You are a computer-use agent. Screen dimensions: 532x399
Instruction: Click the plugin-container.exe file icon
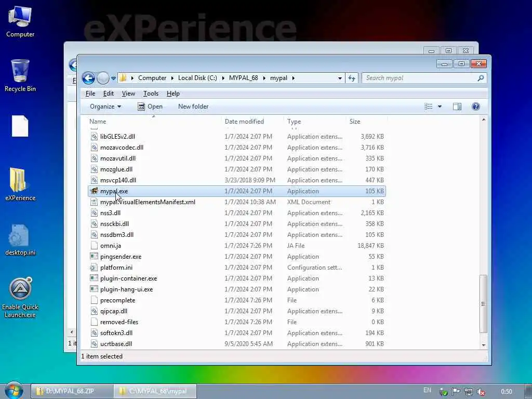coord(94,278)
